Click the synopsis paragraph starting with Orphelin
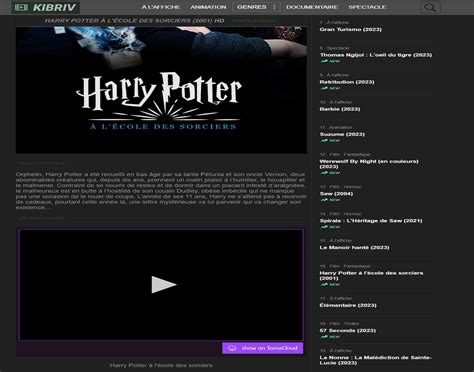The image size is (474, 372). tap(161, 191)
